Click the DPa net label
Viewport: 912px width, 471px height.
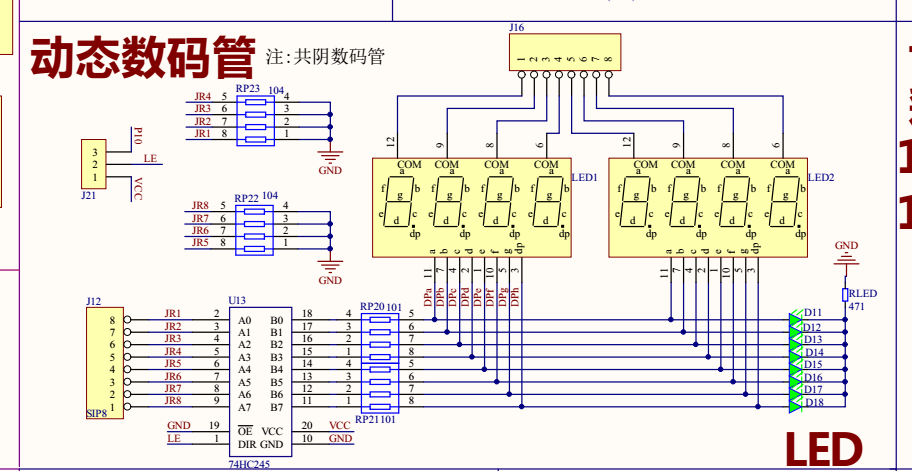coord(428,296)
